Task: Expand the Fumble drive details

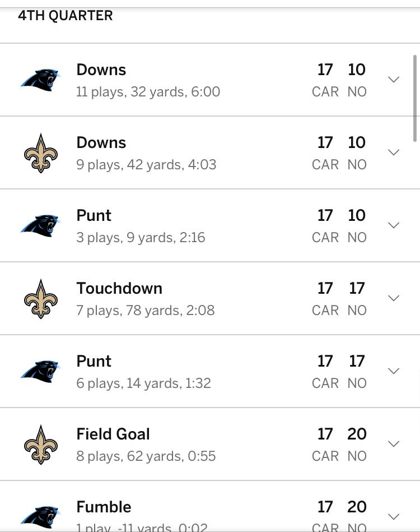Action: [394, 516]
